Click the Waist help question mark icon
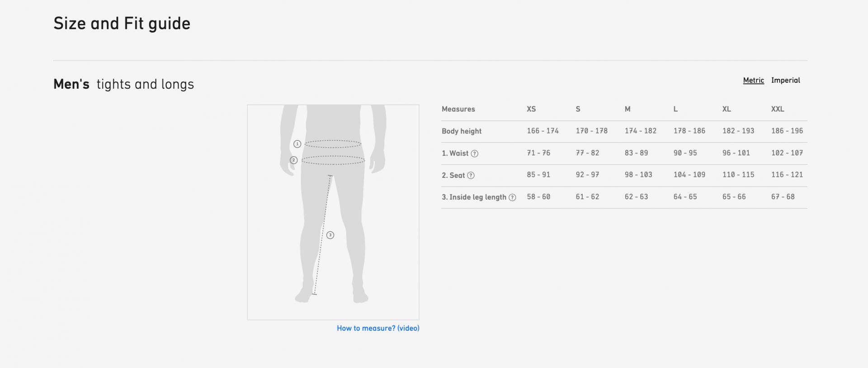This screenshot has width=868, height=368. [474, 153]
